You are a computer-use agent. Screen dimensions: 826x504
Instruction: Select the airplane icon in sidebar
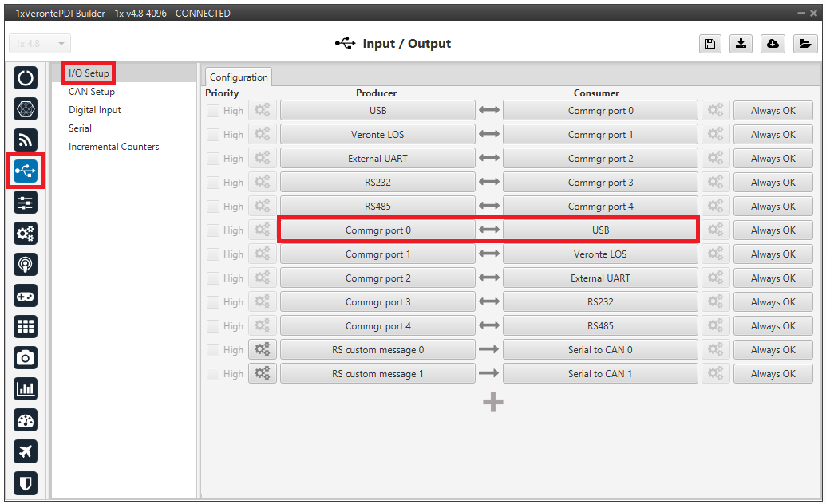tap(26, 451)
